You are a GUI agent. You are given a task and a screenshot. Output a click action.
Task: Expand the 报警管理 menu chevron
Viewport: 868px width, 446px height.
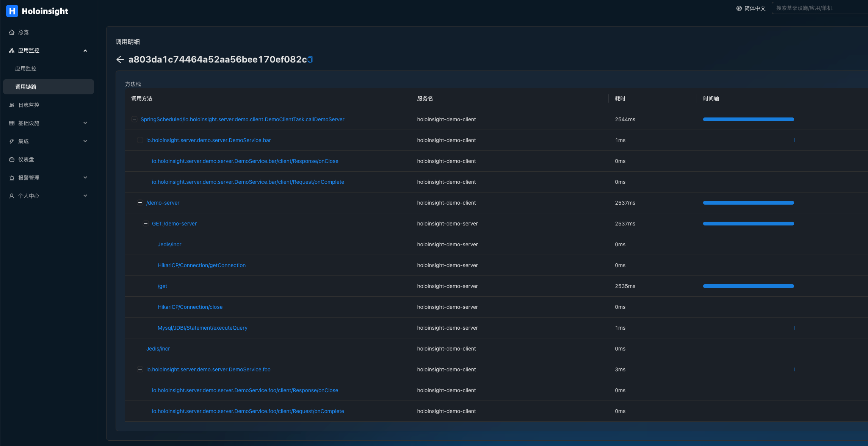click(85, 178)
